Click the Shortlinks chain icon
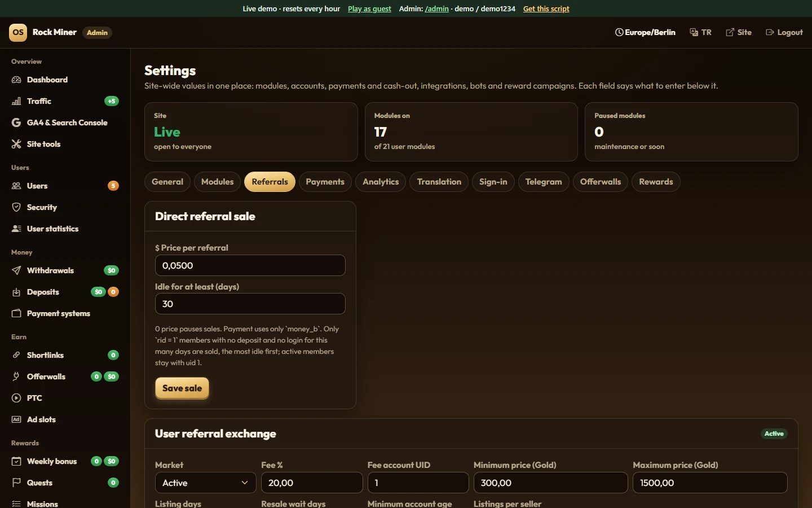The height and width of the screenshot is (508, 812). (x=16, y=355)
